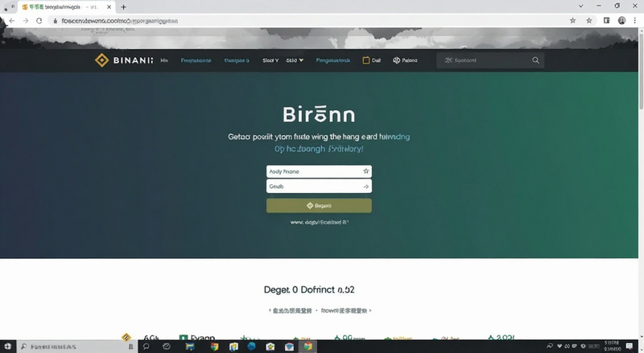Focus the second hero input field
This screenshot has width=644, height=353.
(x=319, y=187)
